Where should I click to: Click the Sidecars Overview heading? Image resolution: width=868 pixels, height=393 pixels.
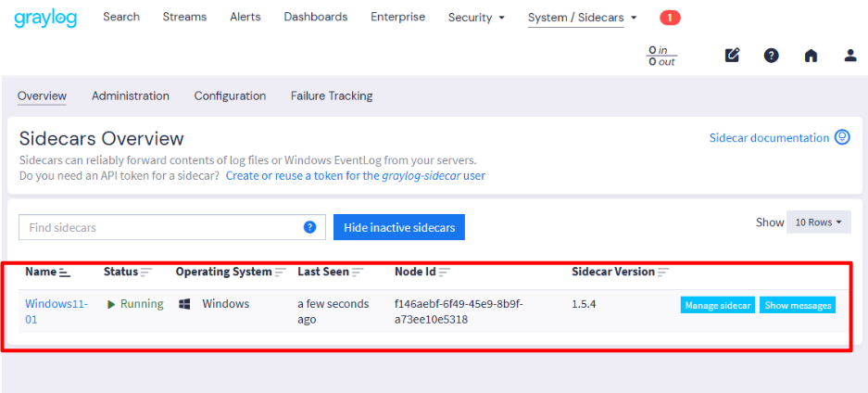pyautogui.click(x=101, y=138)
